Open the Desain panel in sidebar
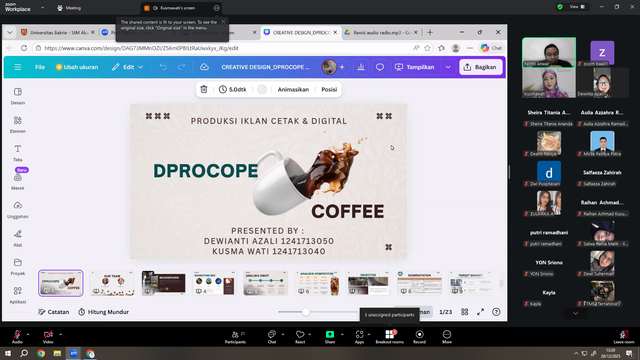 point(18,96)
